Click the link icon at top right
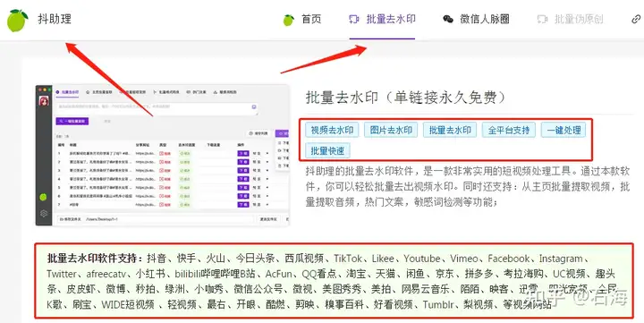Image resolution: width=644 pixels, height=323 pixels. [x=636, y=20]
